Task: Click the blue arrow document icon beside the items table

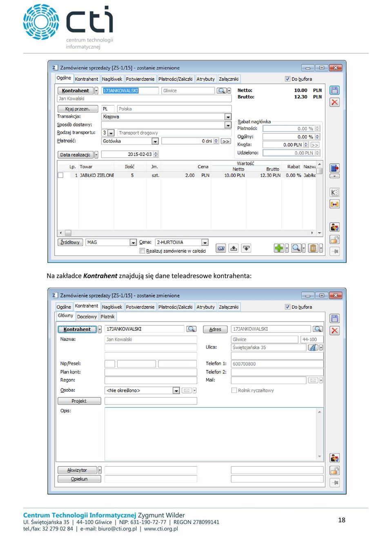Action: click(334, 167)
